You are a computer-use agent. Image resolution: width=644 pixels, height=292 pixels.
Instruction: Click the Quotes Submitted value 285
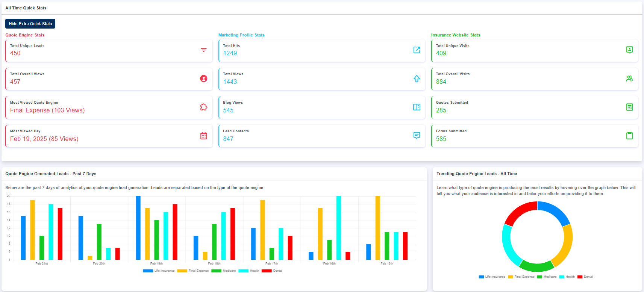pos(441,110)
